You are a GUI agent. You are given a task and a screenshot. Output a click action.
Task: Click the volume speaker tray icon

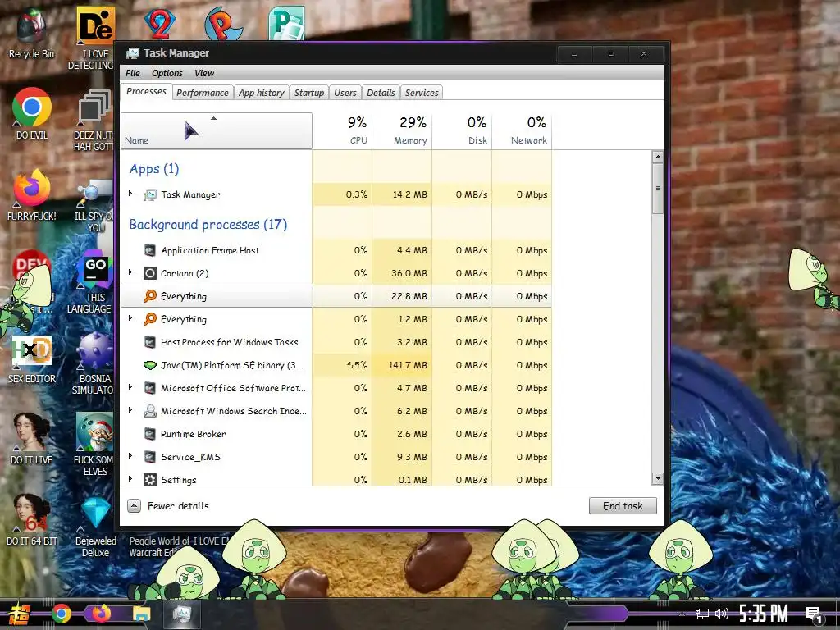(x=722, y=614)
